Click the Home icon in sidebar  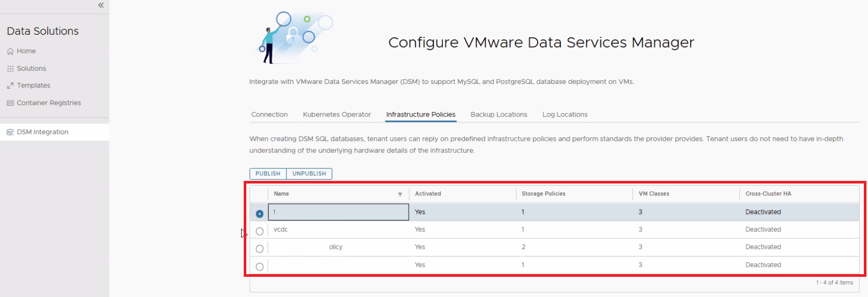tap(10, 51)
